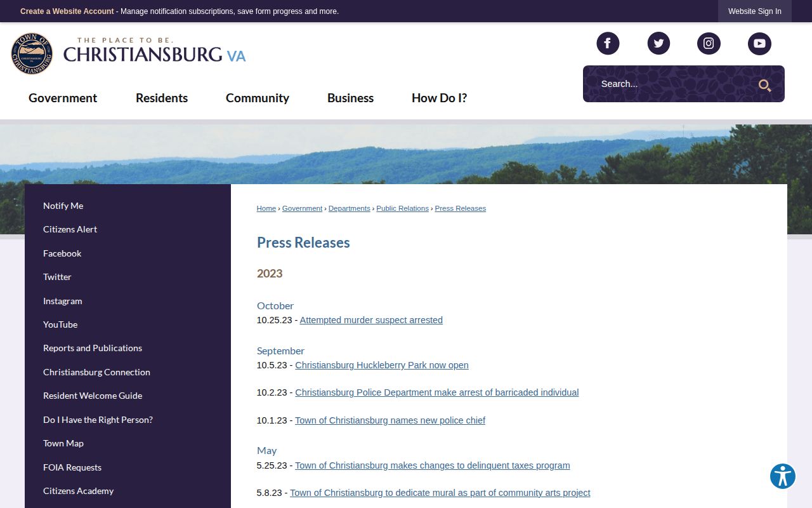Open the How Do I? menu

click(439, 98)
